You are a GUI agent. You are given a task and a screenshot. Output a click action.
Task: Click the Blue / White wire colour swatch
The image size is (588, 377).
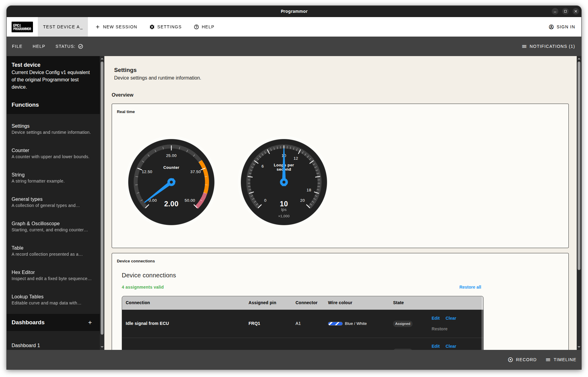pyautogui.click(x=335, y=324)
